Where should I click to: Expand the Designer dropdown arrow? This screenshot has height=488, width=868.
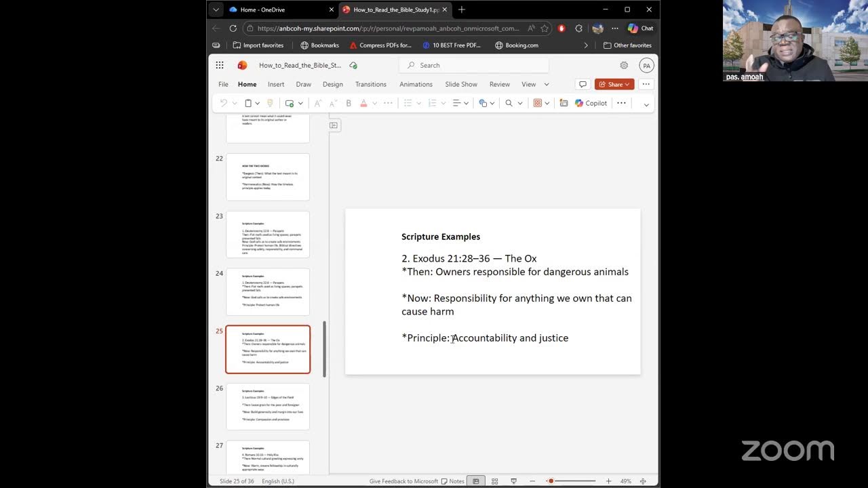pyautogui.click(x=547, y=104)
